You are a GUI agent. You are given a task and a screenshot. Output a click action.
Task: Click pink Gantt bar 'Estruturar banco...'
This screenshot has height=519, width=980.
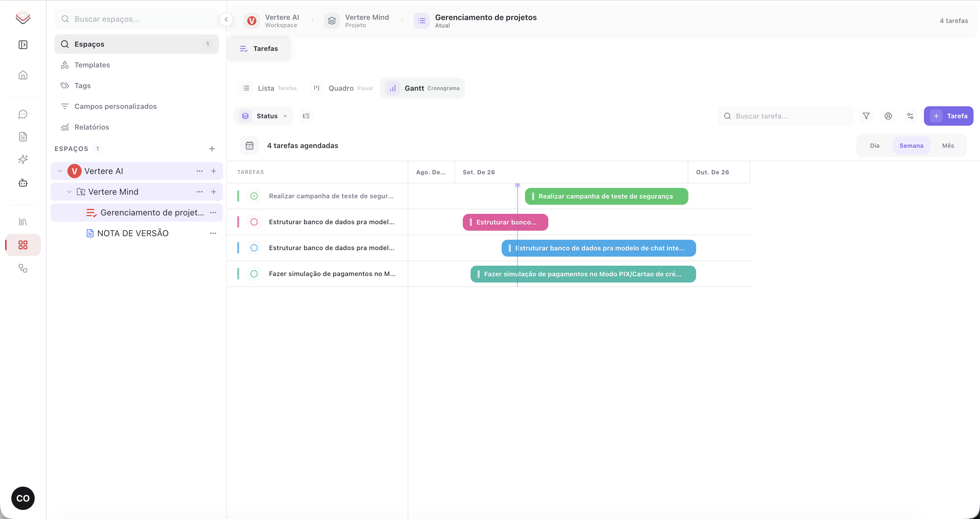[x=505, y=222]
